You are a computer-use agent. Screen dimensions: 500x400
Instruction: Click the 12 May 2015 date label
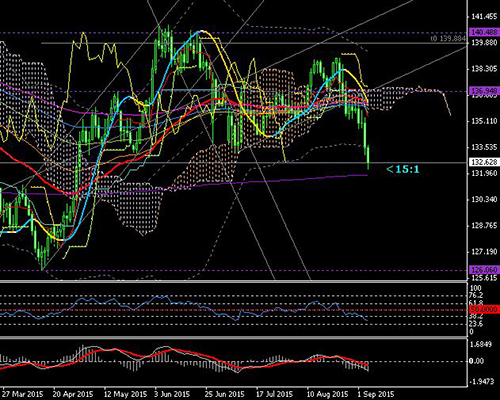[125, 394]
